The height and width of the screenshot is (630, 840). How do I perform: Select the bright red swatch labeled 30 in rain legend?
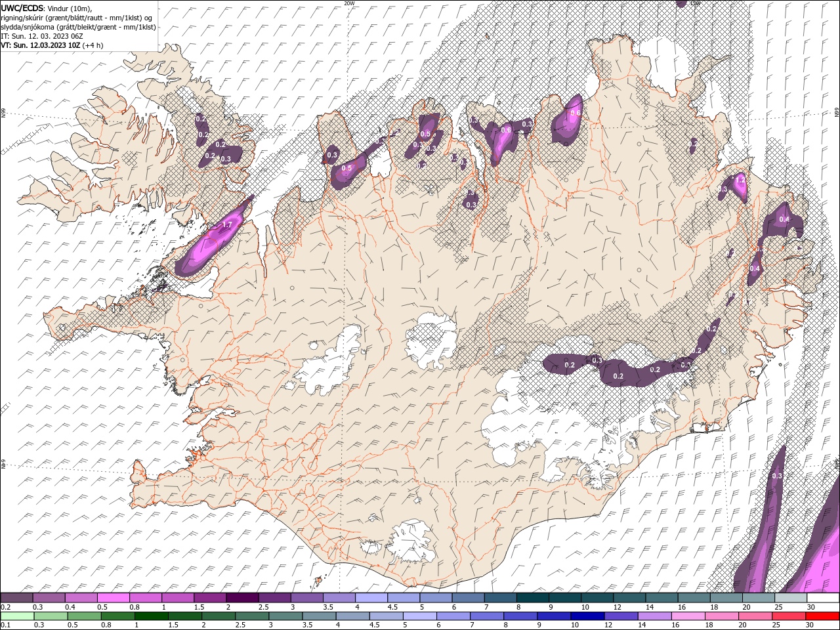[x=823, y=616]
